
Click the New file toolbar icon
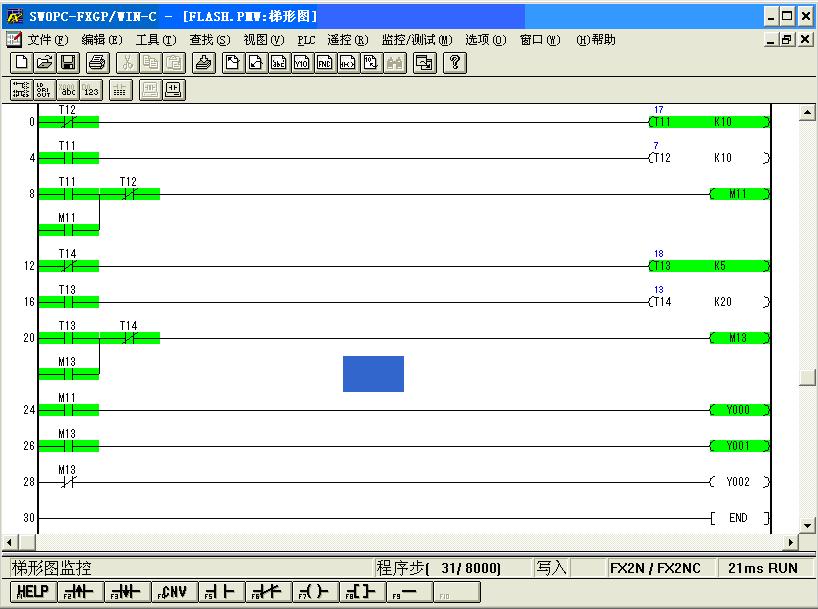click(x=21, y=63)
